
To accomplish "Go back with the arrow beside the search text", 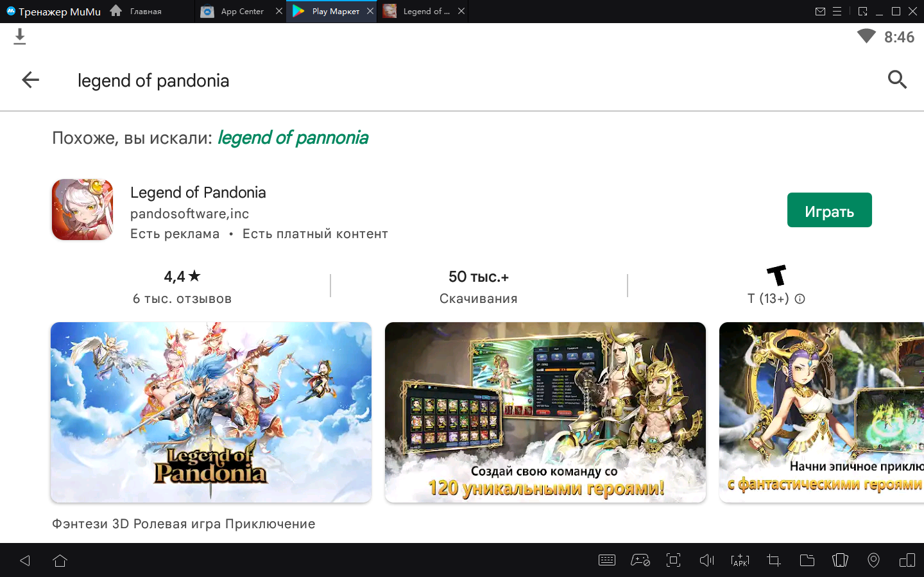I will [x=30, y=80].
